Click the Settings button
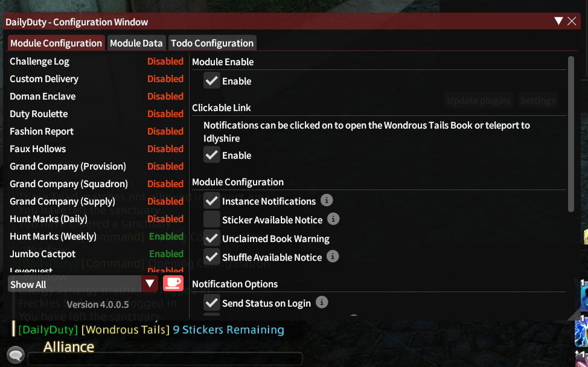This screenshot has height=367, width=588. 537,100
